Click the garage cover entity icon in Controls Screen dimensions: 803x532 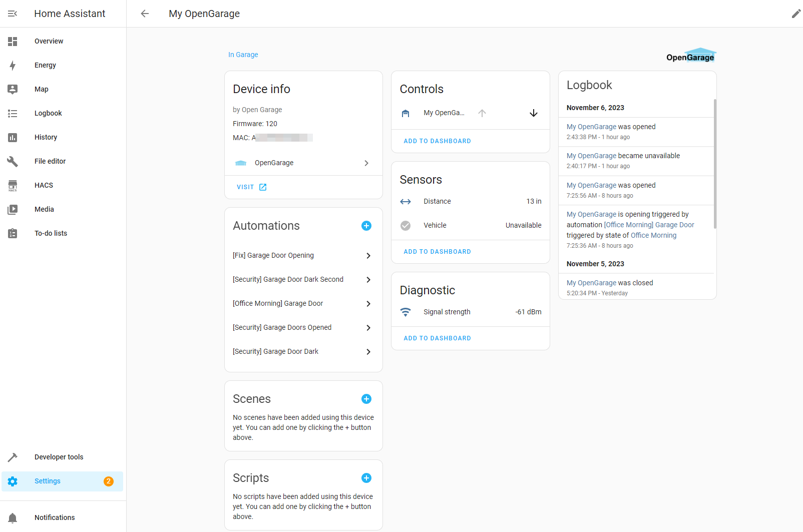(x=406, y=113)
